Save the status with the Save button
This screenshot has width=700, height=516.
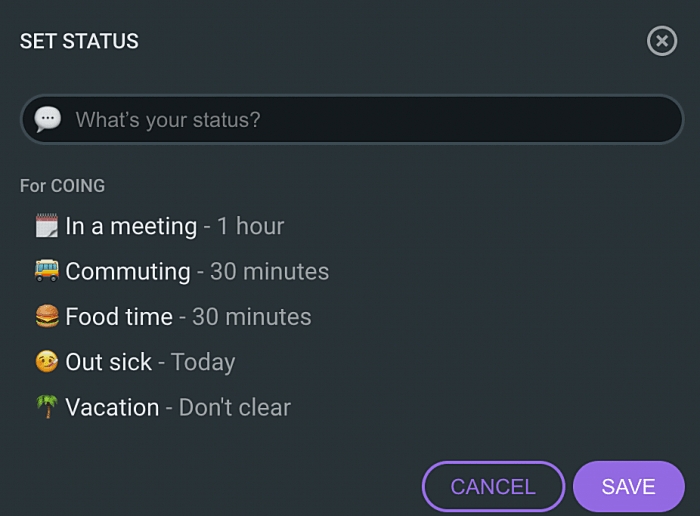click(628, 487)
